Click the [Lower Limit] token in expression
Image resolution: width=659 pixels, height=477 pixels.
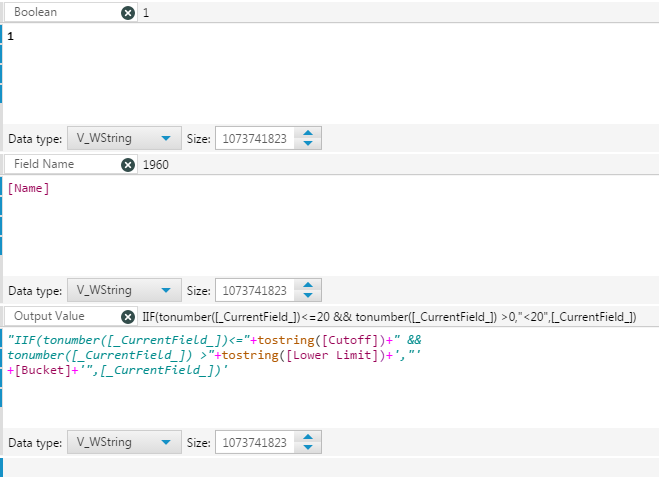[x=332, y=355]
